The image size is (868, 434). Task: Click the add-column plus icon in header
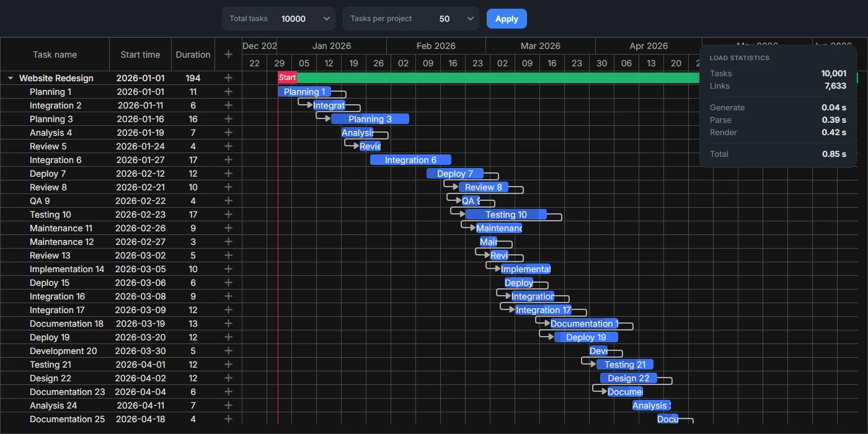228,55
